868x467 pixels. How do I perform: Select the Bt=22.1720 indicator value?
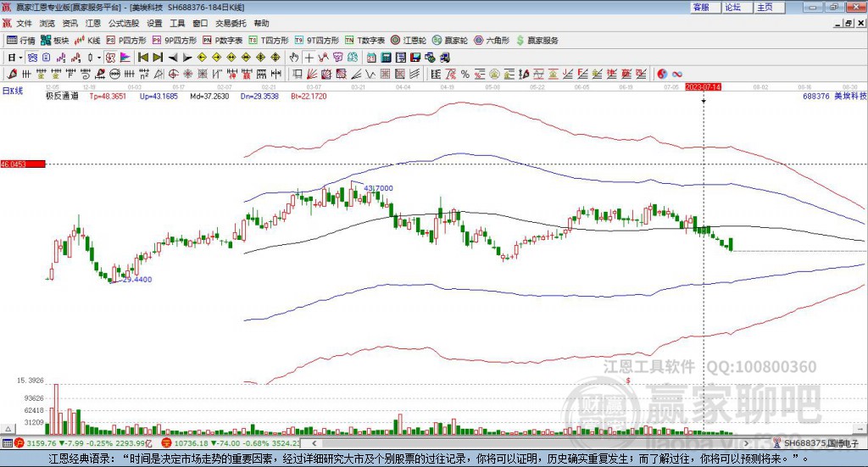[309, 97]
